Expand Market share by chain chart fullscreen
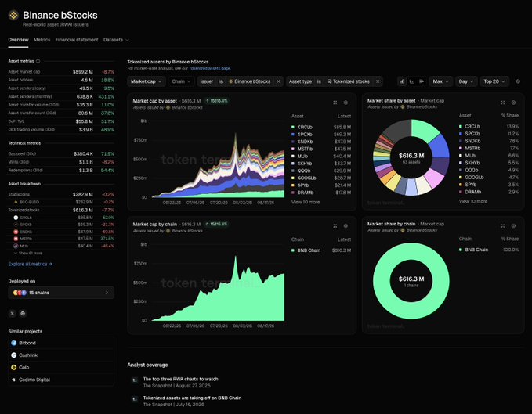 point(503,225)
